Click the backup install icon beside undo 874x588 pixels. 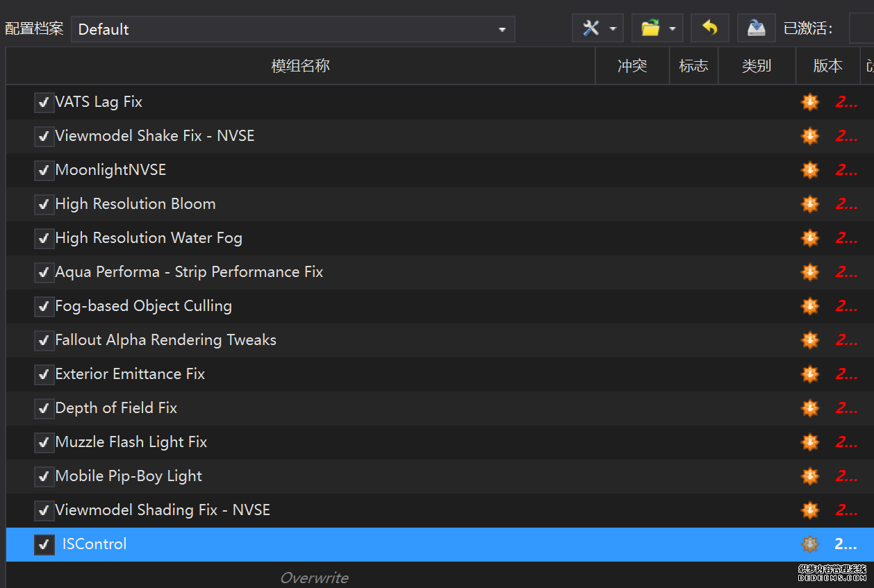[756, 28]
